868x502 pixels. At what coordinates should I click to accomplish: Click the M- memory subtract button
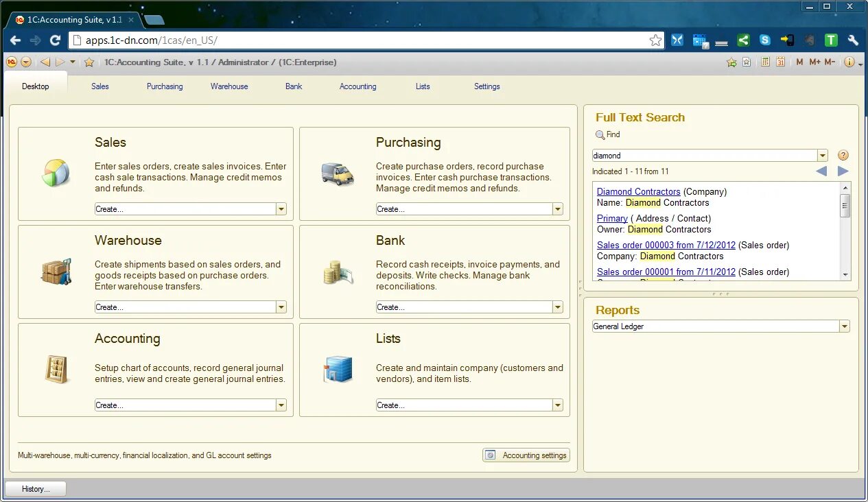(x=830, y=62)
